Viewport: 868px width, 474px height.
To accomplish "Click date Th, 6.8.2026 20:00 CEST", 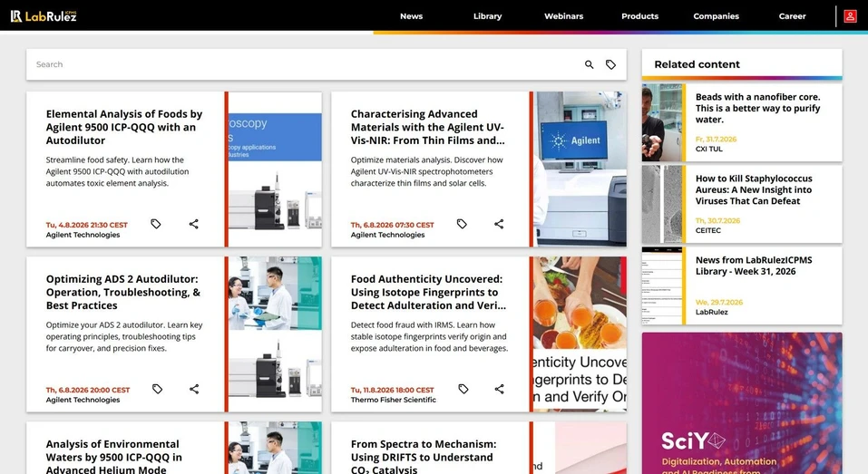I will tap(87, 390).
